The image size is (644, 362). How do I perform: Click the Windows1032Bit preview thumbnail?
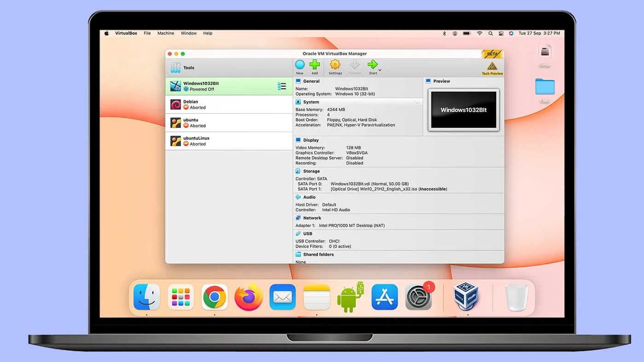[463, 110]
